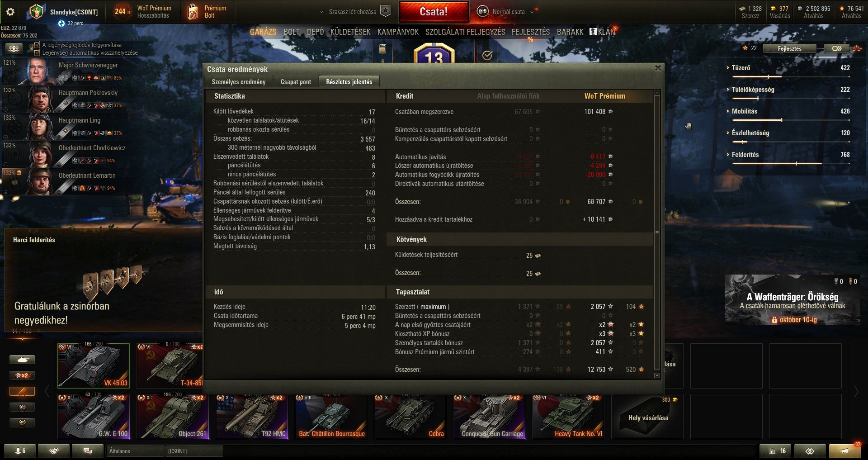Expand the Tűzerő stat
868x460 pixels.
click(788, 68)
